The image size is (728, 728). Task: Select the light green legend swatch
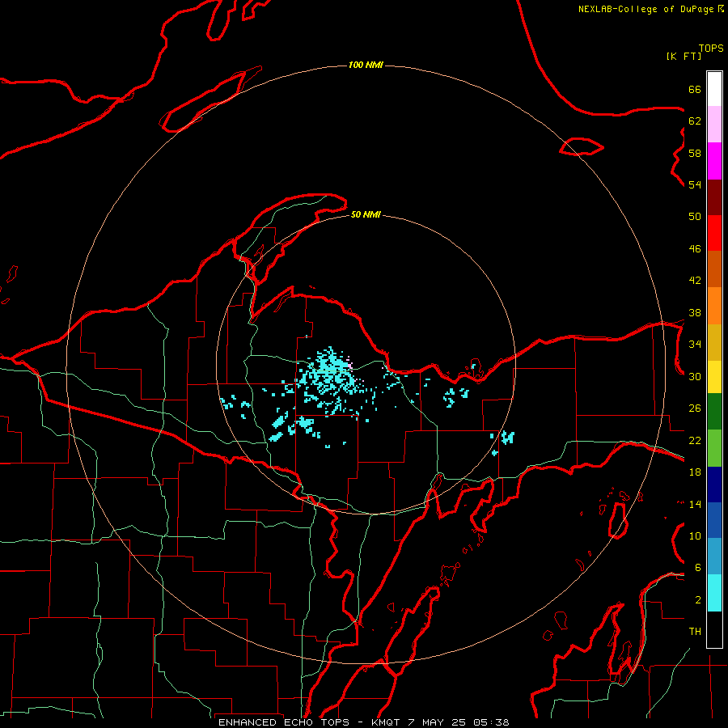pyautogui.click(x=714, y=448)
